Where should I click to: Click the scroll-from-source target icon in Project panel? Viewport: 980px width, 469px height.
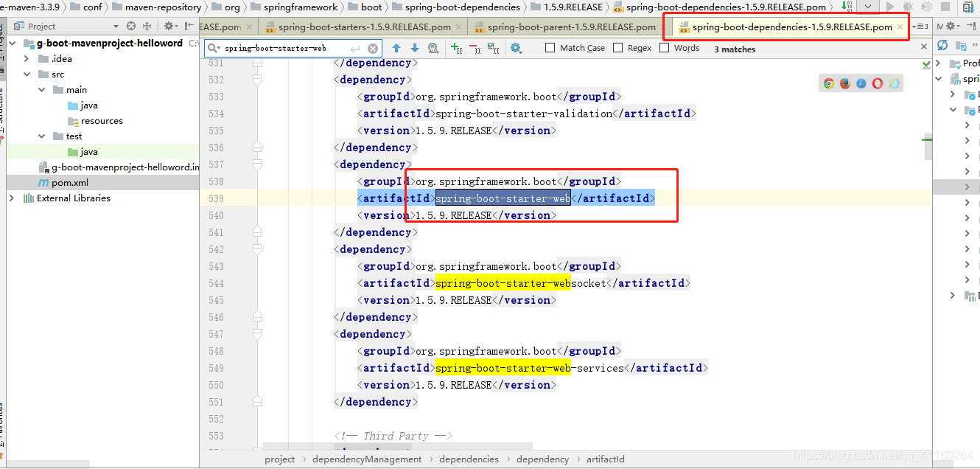[131, 26]
